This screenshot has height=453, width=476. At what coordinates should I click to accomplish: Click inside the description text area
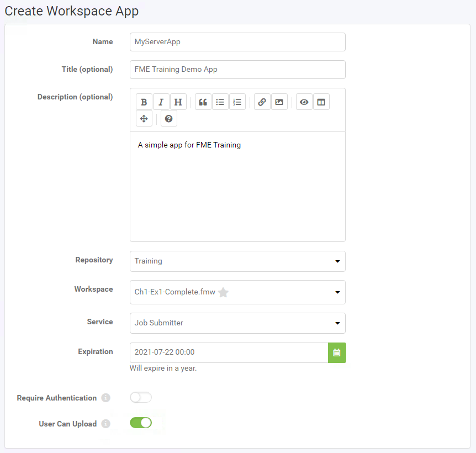(x=237, y=187)
